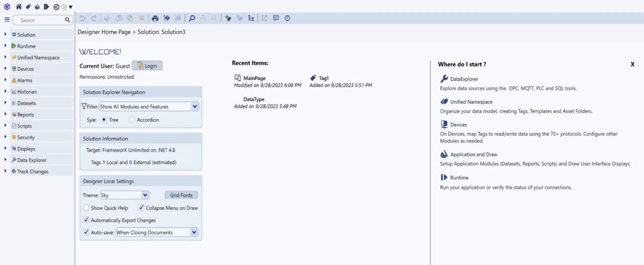The image size is (644, 265).
Task: Click the Runtime icon in top bar
Action: point(46,7)
